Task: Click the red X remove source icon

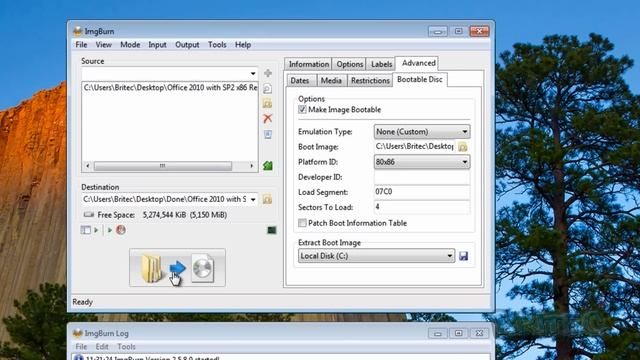Action: click(x=268, y=119)
